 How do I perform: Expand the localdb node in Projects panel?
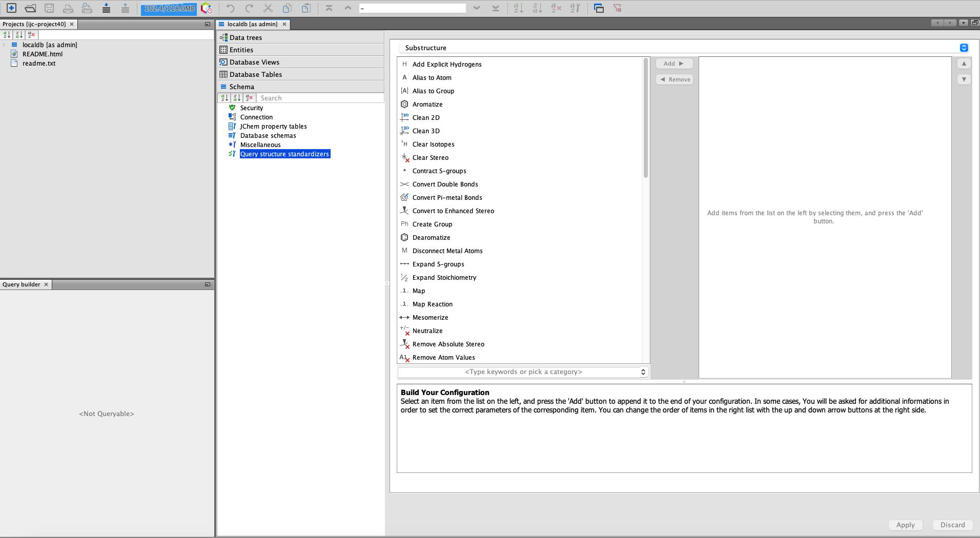click(4, 45)
